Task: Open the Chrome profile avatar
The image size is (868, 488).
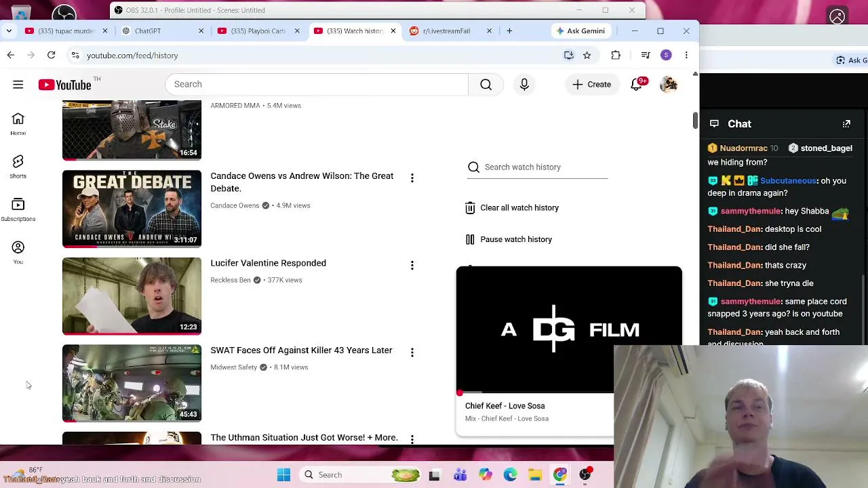Action: coord(666,56)
